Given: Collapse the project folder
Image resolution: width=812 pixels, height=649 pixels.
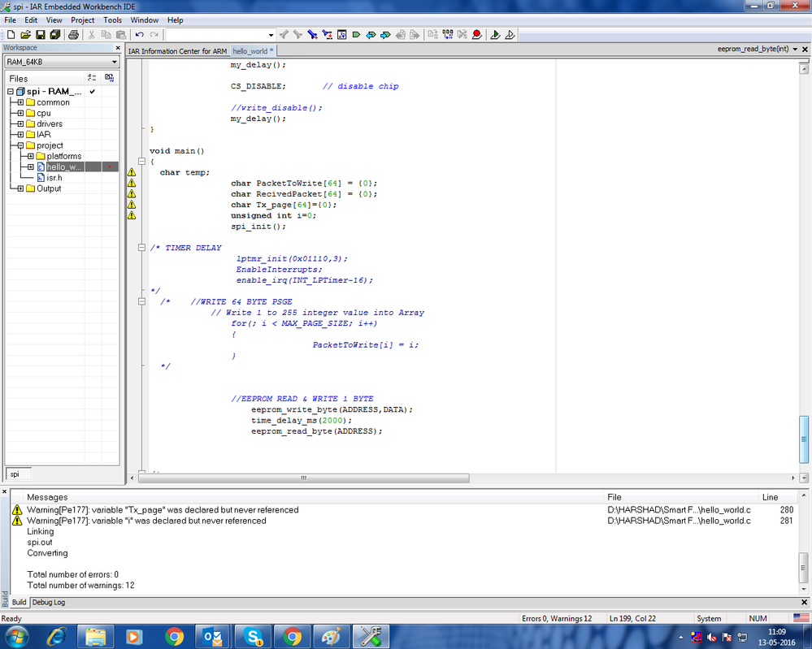Looking at the screenshot, I should click(x=20, y=145).
